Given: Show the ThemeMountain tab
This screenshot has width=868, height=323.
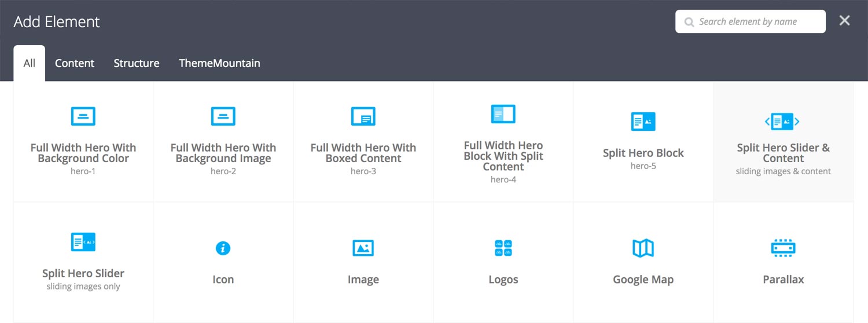Looking at the screenshot, I should (219, 63).
